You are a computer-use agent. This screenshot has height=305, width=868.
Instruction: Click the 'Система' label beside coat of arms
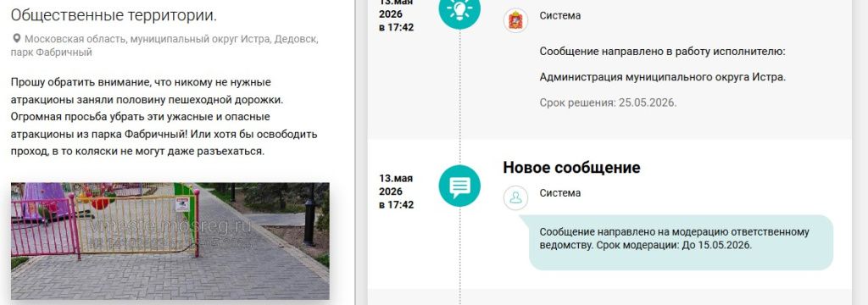(560, 15)
